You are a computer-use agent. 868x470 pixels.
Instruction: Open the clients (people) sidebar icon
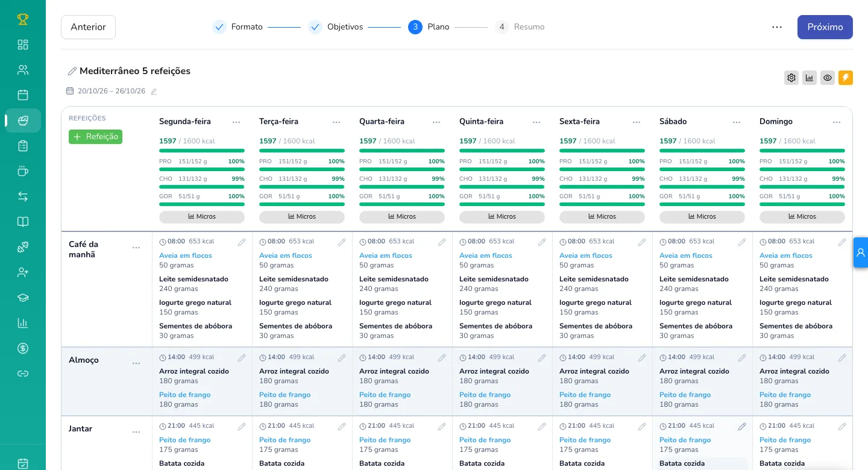pyautogui.click(x=23, y=70)
